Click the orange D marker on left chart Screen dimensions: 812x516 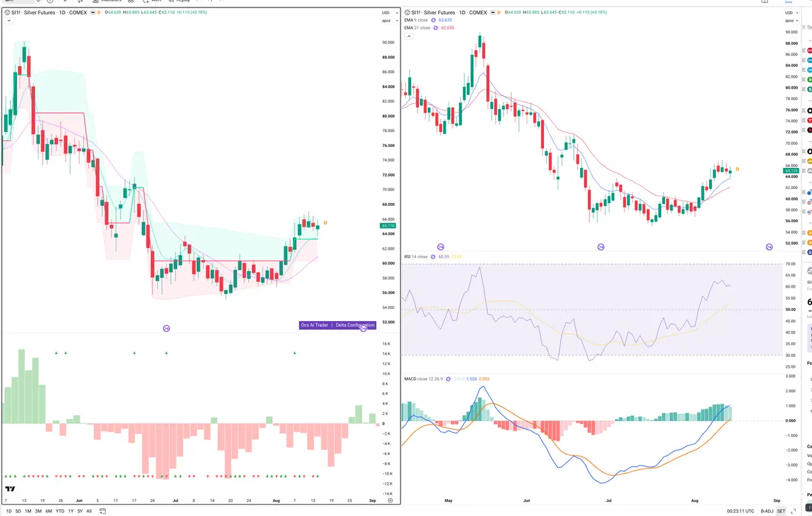pyautogui.click(x=325, y=223)
